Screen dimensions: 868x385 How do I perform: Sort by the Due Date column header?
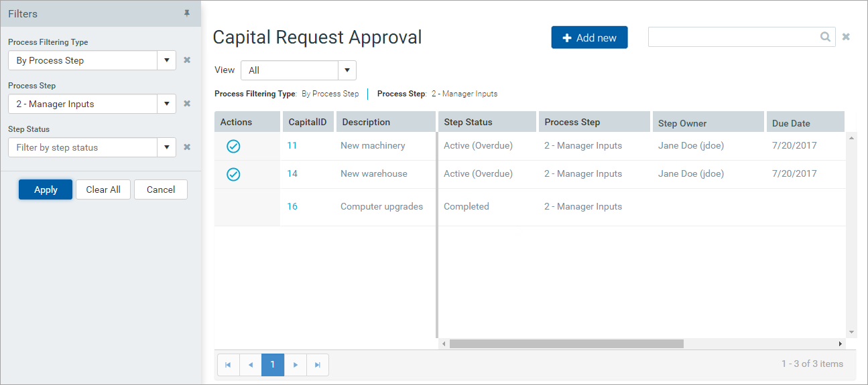point(791,123)
